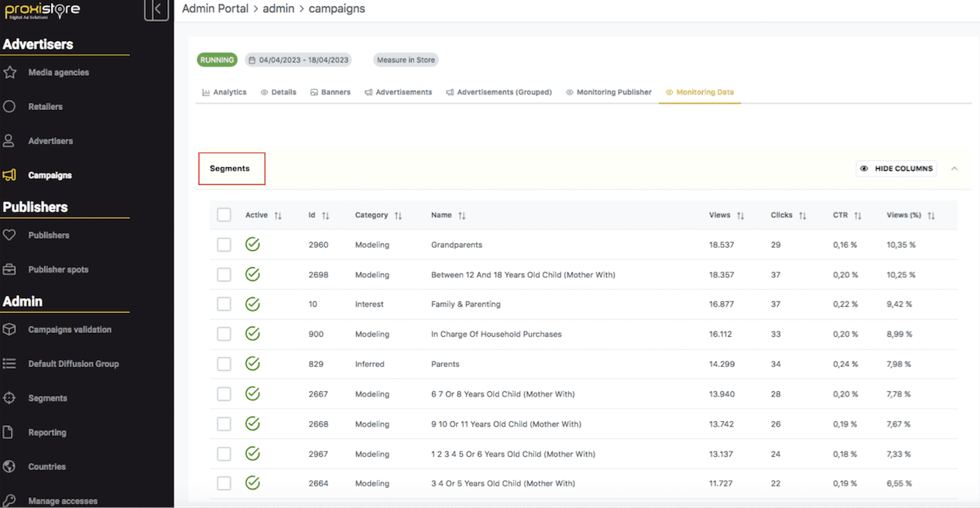Check the box for segment Id 2698
The image size is (980, 508).
tap(224, 274)
